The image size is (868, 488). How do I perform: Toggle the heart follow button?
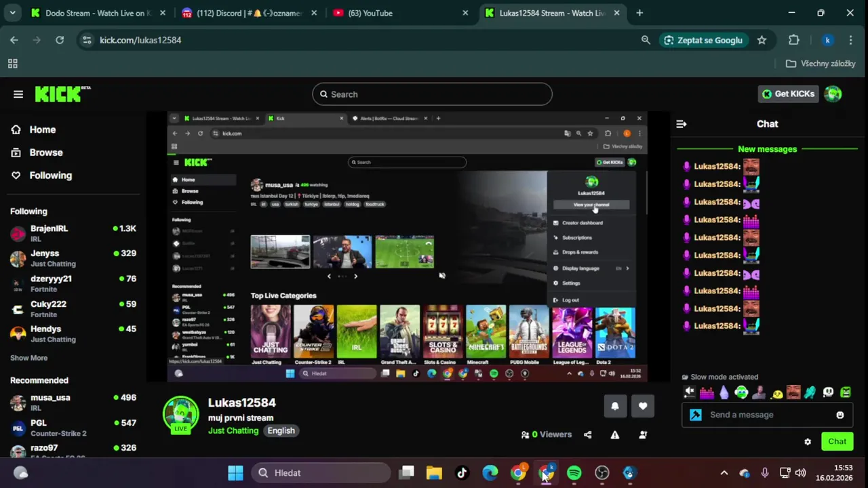coord(643,406)
